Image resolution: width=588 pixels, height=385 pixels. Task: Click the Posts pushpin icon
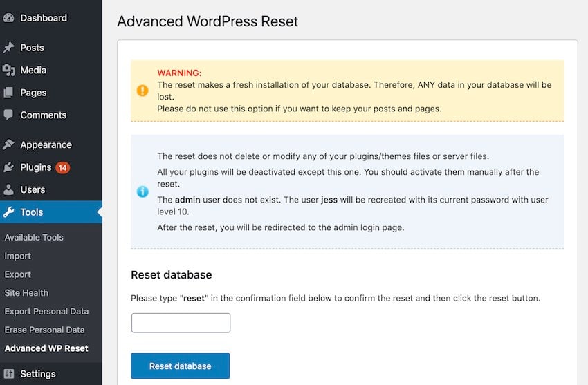(8, 48)
